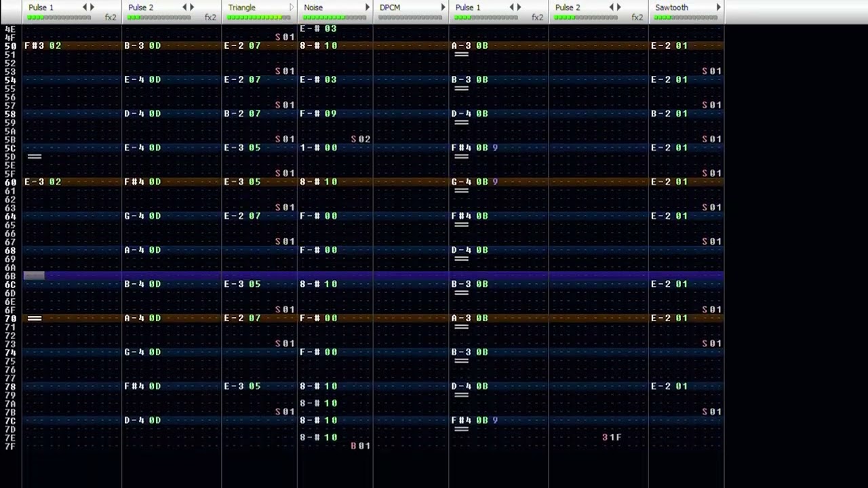Toggle the Pulse 2 header beside Sawtooth
Viewport: 868px width, 488px height.
pos(568,7)
